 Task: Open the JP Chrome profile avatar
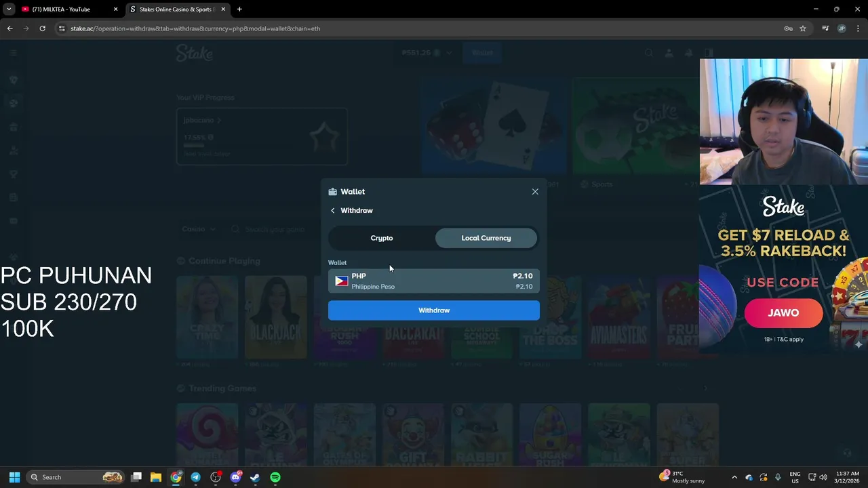point(842,28)
